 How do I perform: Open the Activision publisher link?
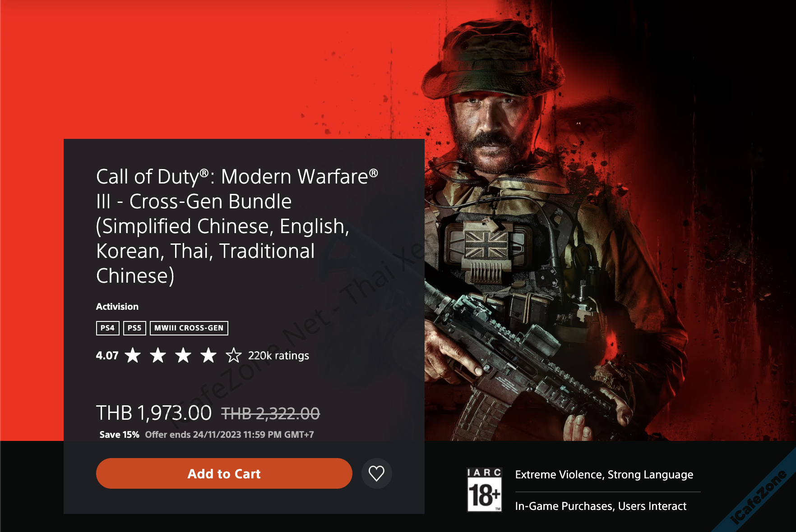pos(117,307)
